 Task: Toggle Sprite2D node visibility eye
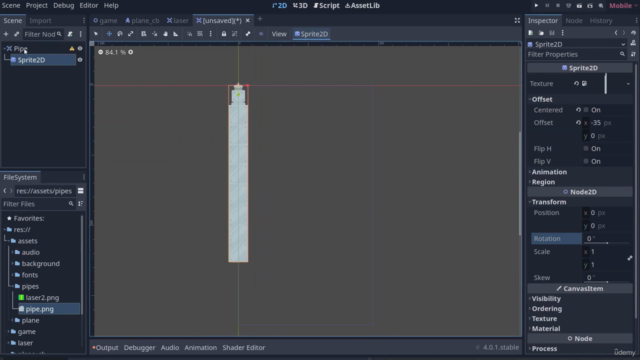point(80,60)
